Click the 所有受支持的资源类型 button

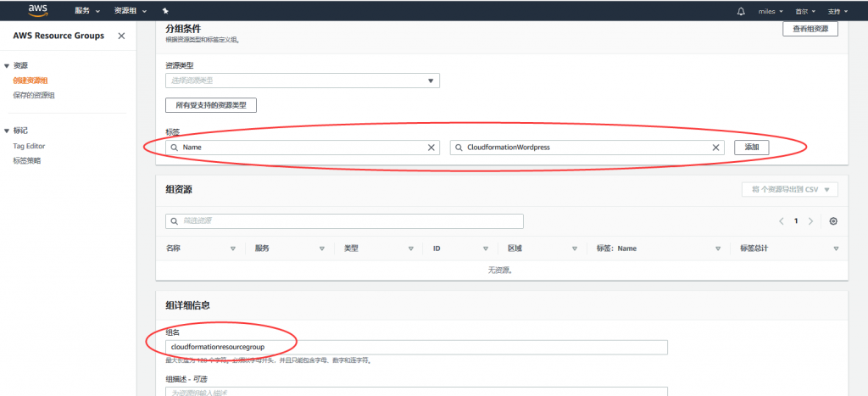click(211, 104)
